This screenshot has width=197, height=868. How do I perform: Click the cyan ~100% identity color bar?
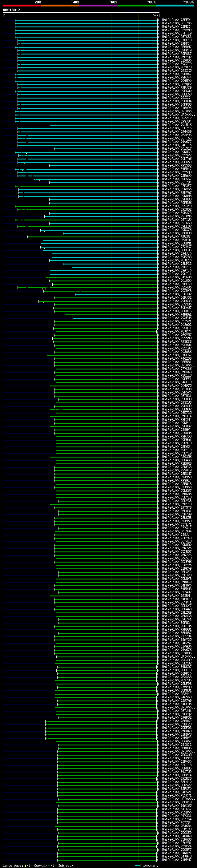[x=175, y=6]
